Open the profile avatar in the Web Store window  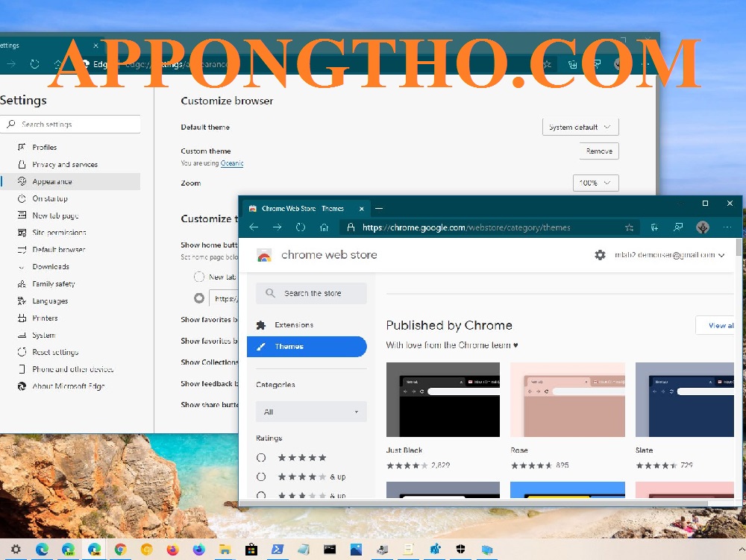pyautogui.click(x=702, y=227)
